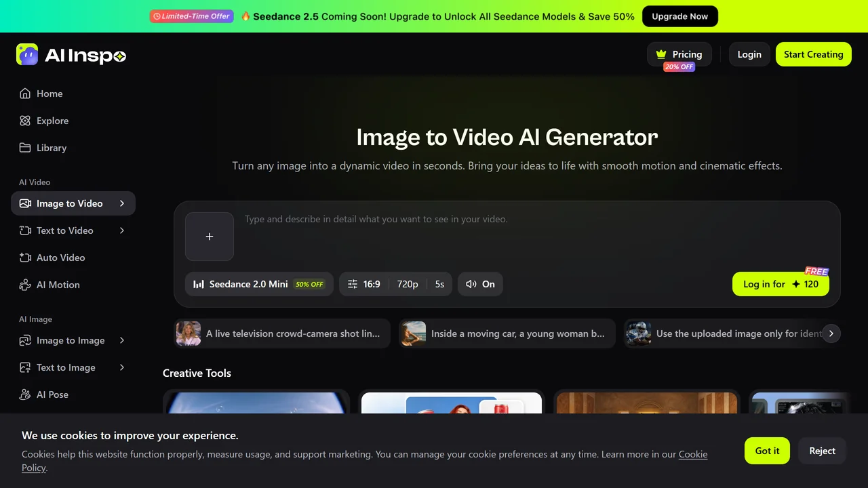Go to Home in sidebar
The image size is (868, 488).
tap(73, 94)
